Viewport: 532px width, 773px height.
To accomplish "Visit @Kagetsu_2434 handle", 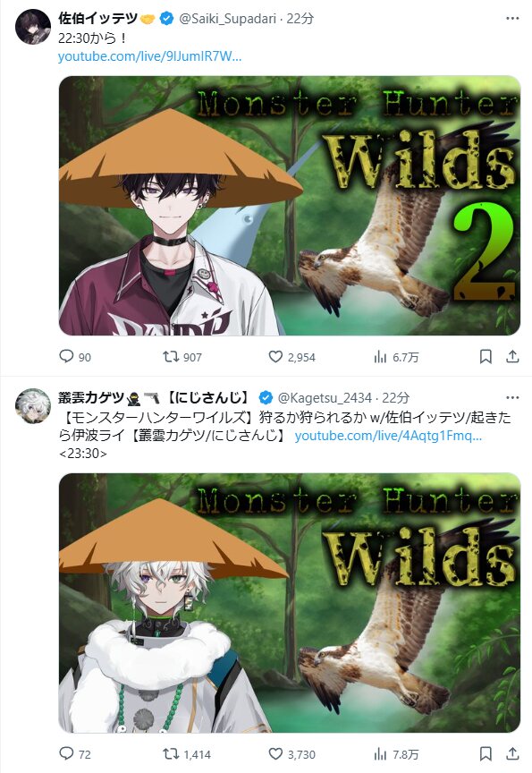I will pos(325,397).
